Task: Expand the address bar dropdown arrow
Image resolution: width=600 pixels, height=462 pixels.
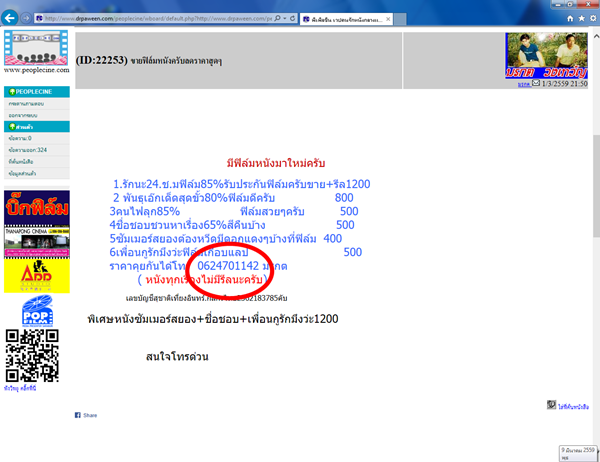Action: coord(285,18)
